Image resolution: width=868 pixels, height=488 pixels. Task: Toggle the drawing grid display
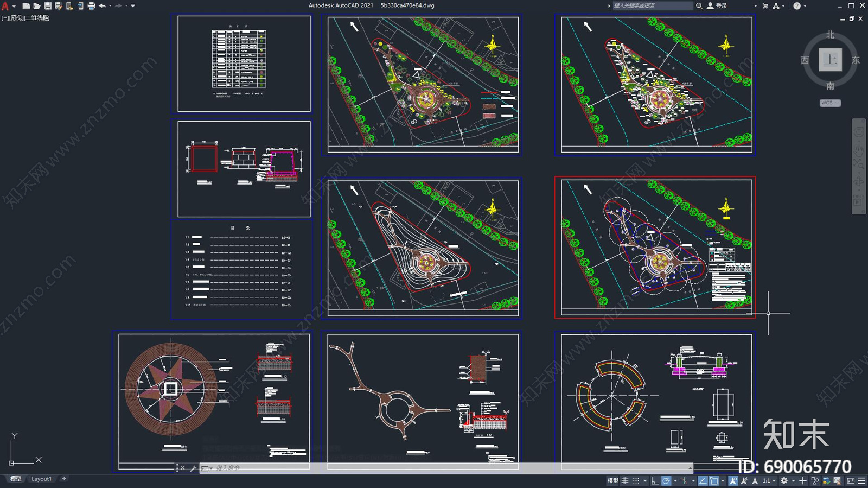click(625, 481)
